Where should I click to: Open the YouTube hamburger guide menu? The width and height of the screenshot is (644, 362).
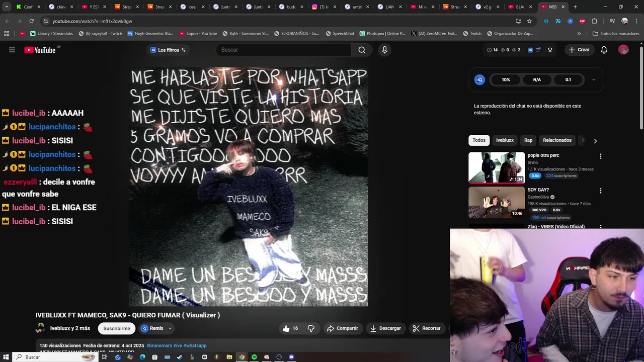click(12, 50)
